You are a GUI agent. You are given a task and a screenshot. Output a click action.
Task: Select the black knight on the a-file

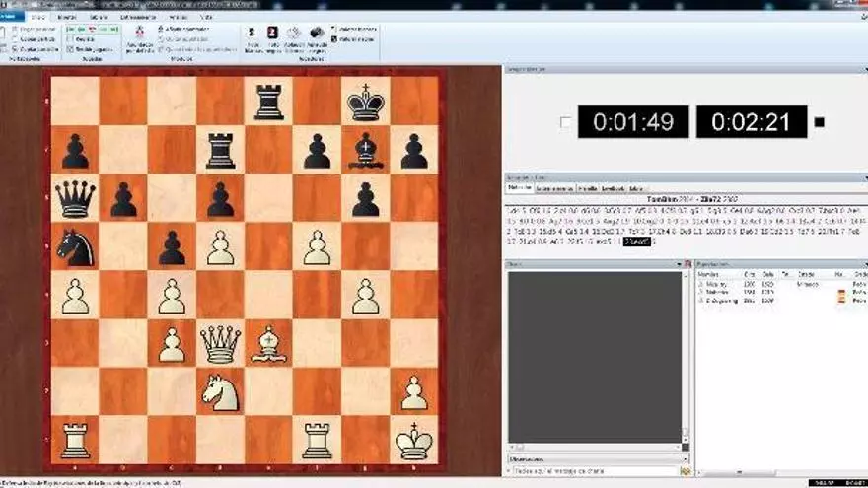pos(75,246)
